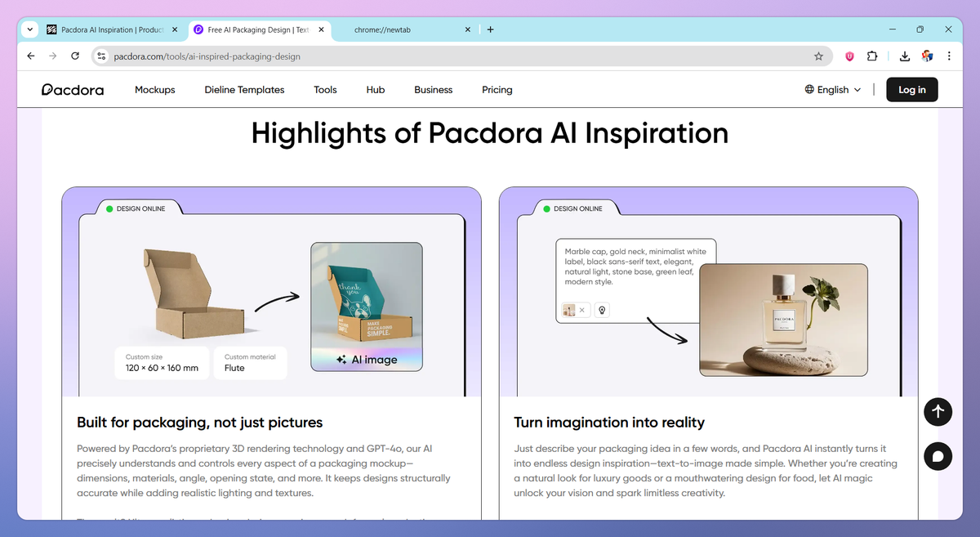The width and height of the screenshot is (980, 537).
Task: Click the perfume bottle generated image
Action: [x=783, y=320]
